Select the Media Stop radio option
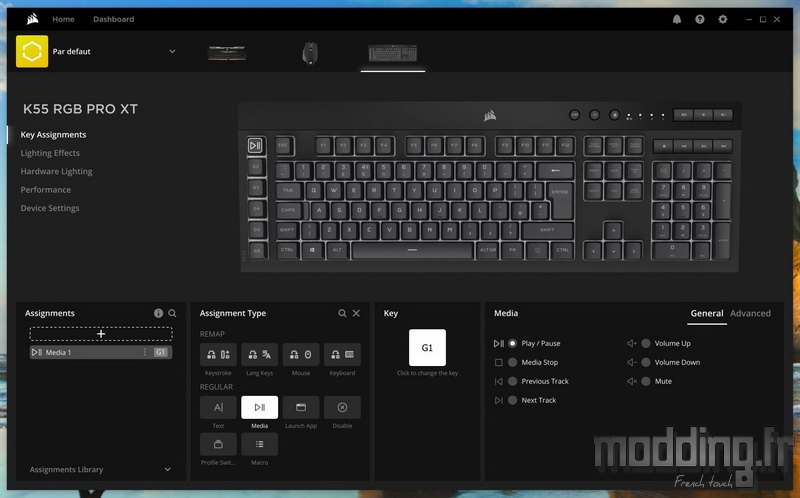The width and height of the screenshot is (800, 498). tap(512, 362)
